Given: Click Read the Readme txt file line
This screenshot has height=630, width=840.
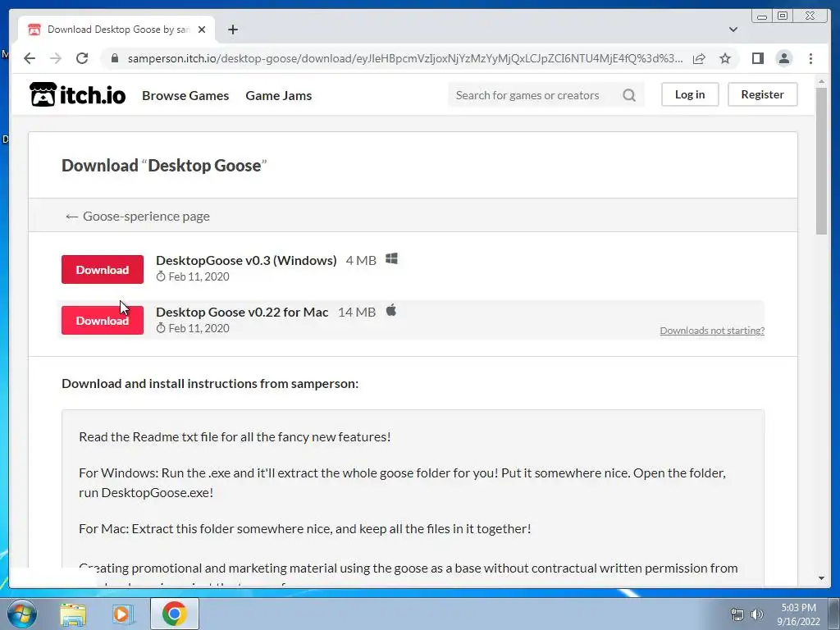Looking at the screenshot, I should [x=235, y=436].
